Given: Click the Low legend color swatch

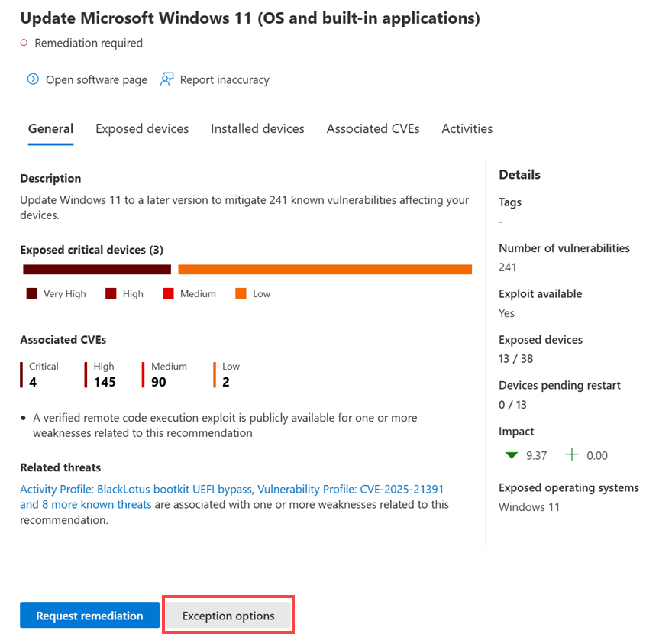Looking at the screenshot, I should click(x=241, y=293).
